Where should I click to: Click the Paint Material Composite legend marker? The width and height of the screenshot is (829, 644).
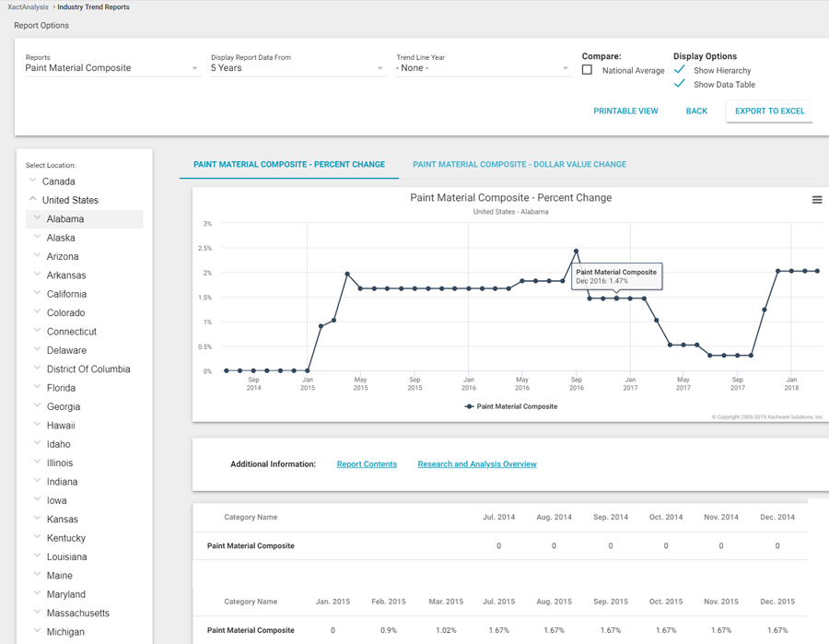pos(470,406)
